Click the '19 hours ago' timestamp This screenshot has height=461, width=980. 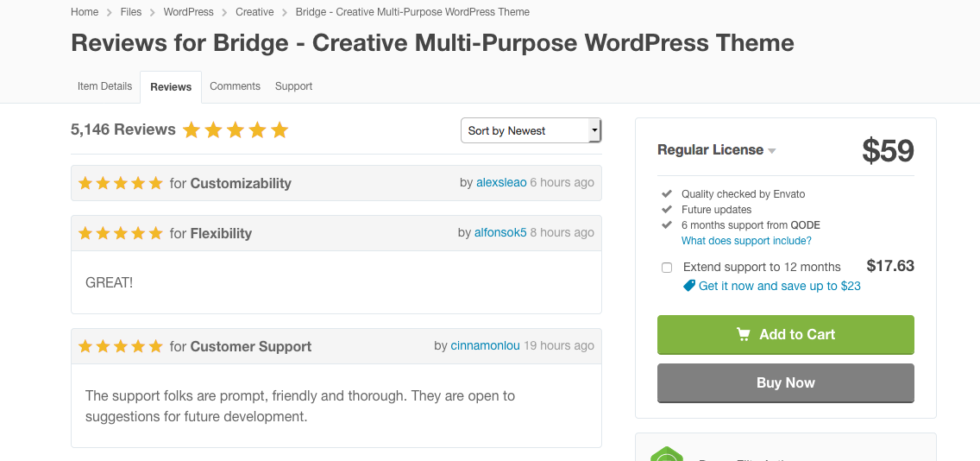(559, 345)
